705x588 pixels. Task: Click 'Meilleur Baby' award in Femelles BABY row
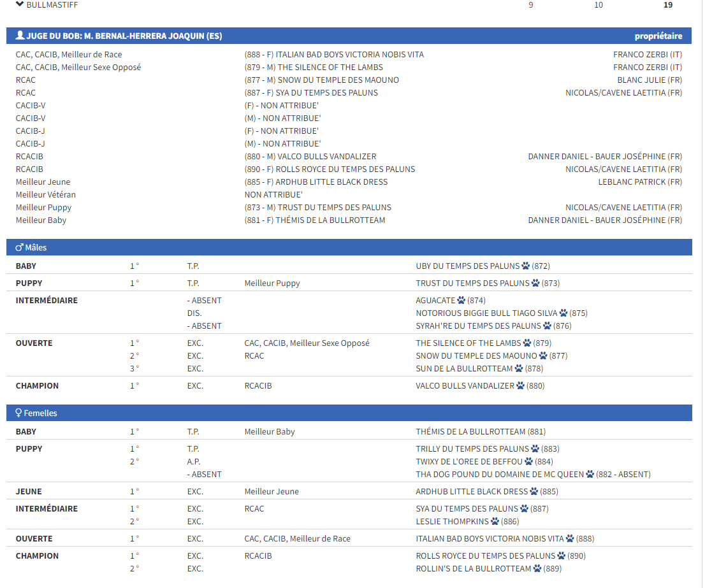click(270, 432)
